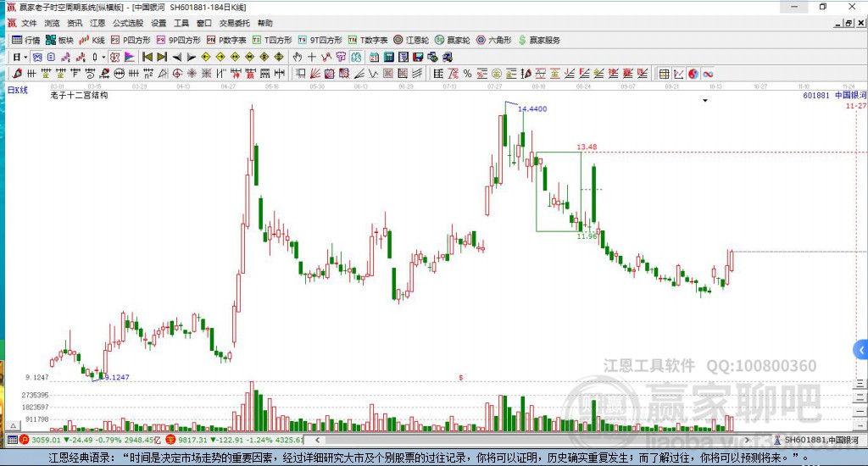Click the circled grid icon in drawing toolbar
The width and height of the screenshot is (868, 466).
[119, 73]
